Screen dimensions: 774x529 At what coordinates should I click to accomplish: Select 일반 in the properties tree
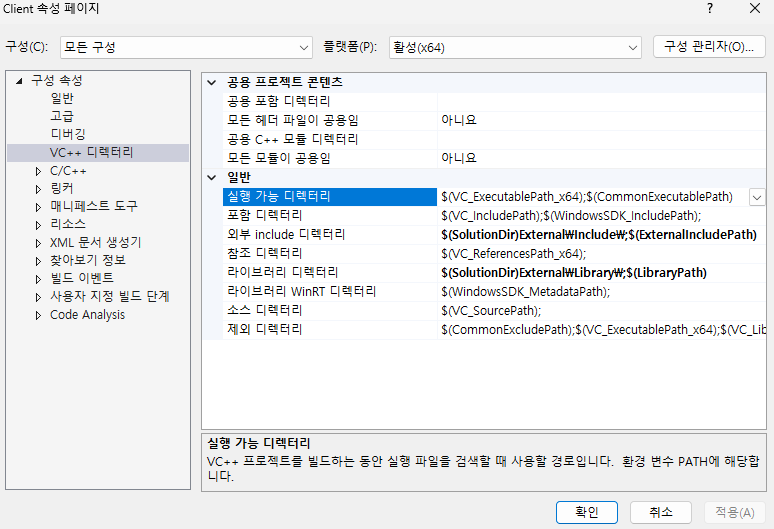62,98
